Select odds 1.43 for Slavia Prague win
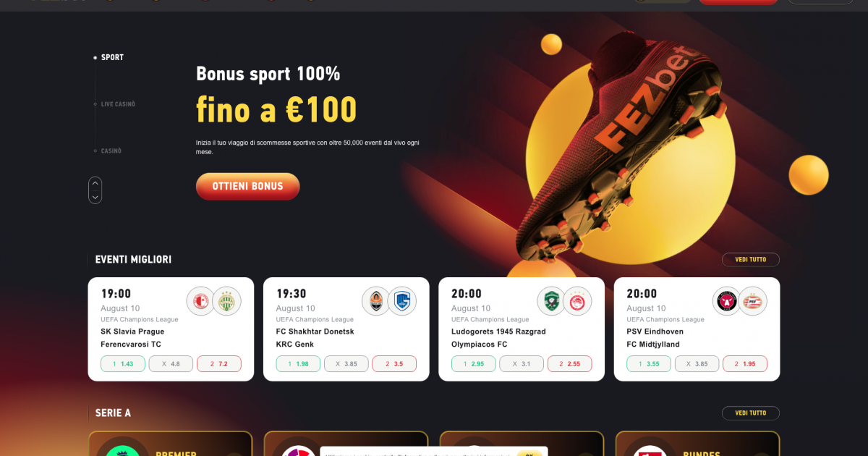This screenshot has height=456, width=868. click(x=123, y=364)
